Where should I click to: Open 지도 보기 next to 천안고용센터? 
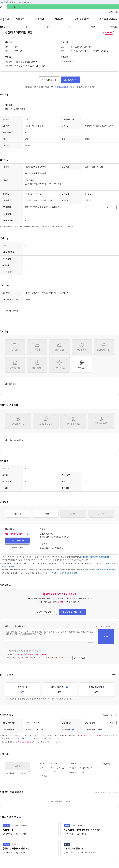pyautogui.click(x=111, y=723)
